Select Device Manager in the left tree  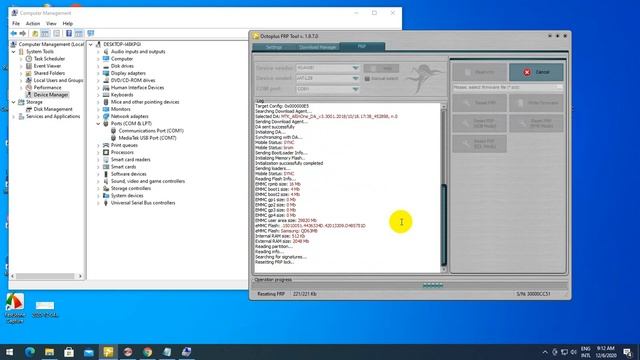(51, 95)
